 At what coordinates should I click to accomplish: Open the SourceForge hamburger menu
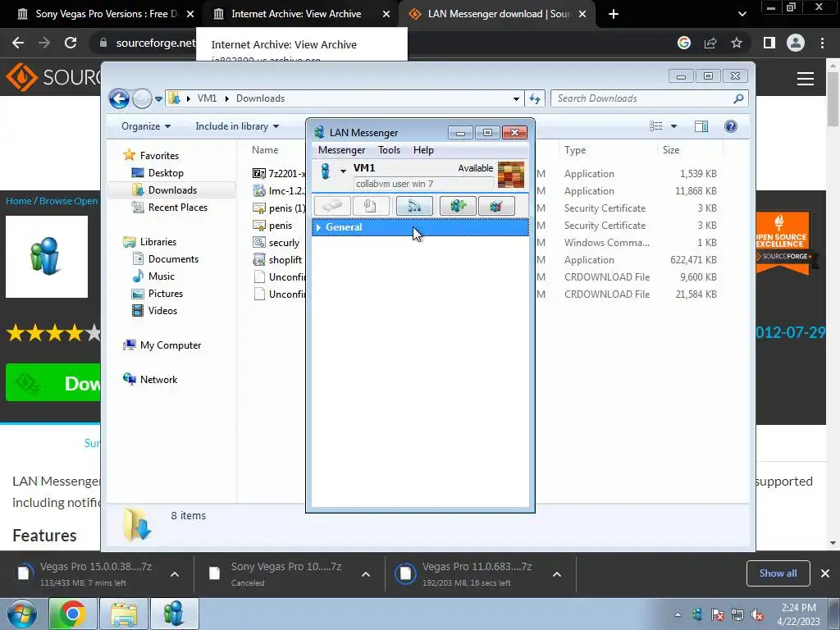pos(806,79)
